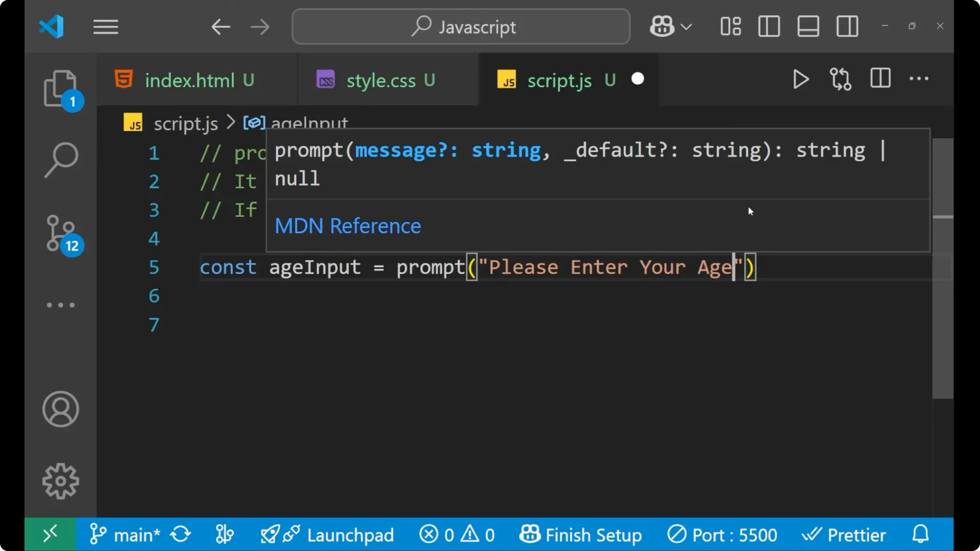Click inside the Javascript search bar
The image size is (980, 551).
pos(460,26)
